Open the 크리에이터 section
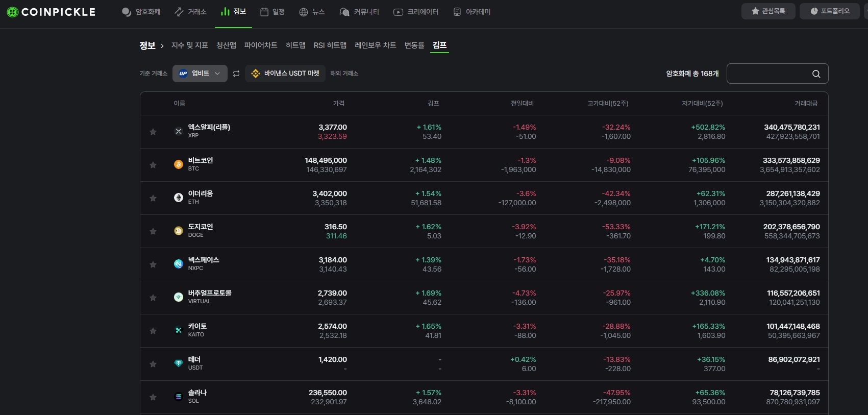Image resolution: width=868 pixels, height=415 pixels. [416, 12]
